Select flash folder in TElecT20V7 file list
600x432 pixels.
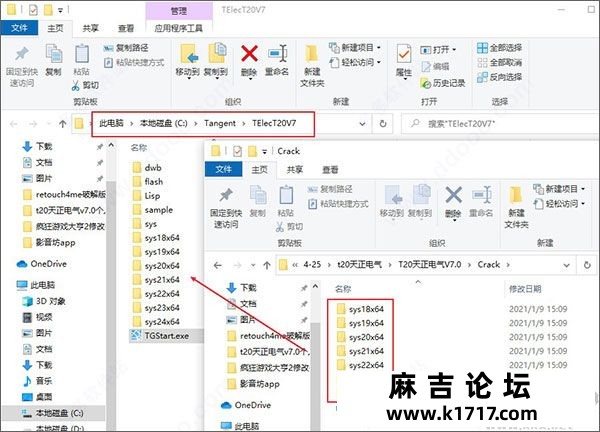[x=153, y=181]
